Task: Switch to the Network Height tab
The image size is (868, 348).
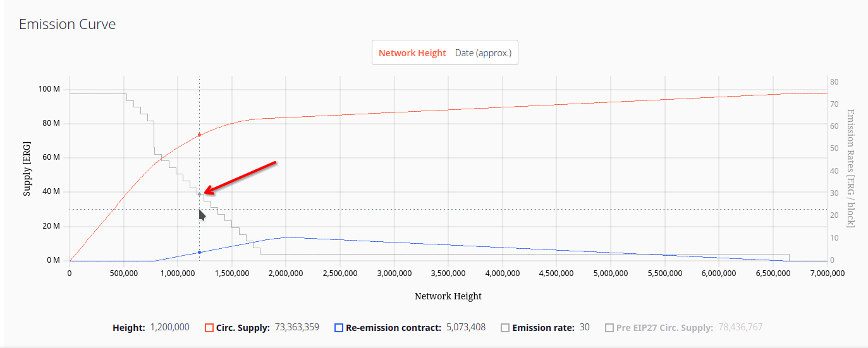Action: 412,53
